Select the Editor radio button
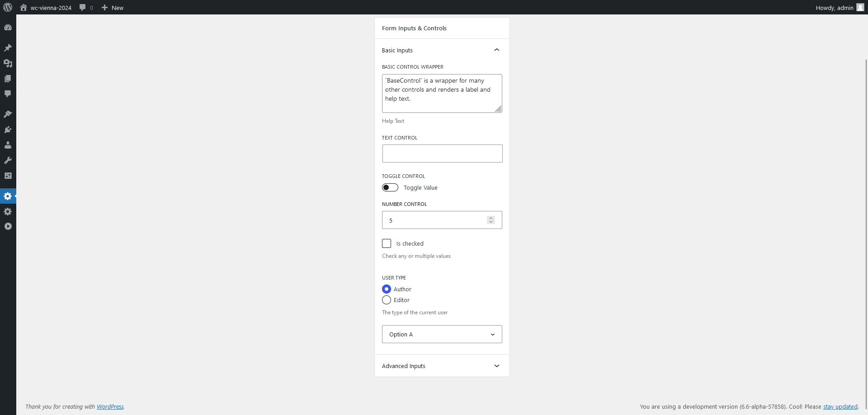 [x=387, y=300]
